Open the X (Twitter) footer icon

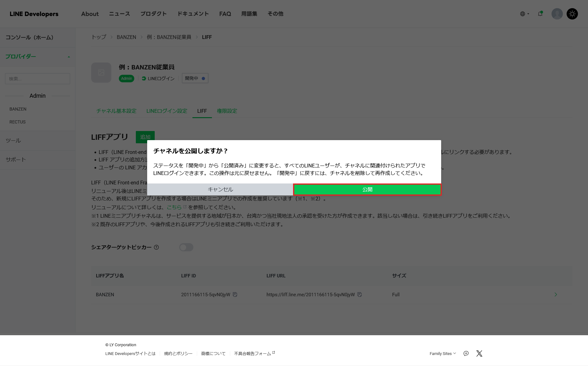pos(479,353)
